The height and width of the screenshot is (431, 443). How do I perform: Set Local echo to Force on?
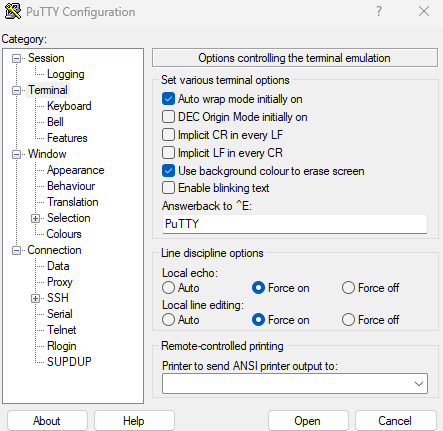(258, 288)
